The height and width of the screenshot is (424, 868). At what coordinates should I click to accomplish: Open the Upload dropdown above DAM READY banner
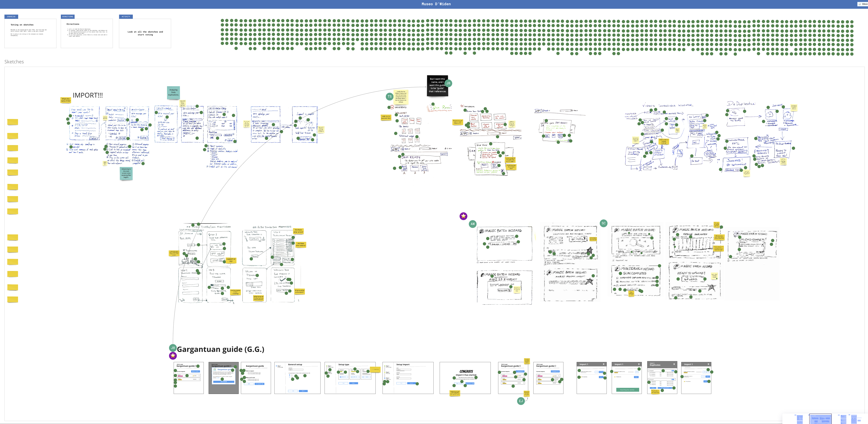point(444,154)
